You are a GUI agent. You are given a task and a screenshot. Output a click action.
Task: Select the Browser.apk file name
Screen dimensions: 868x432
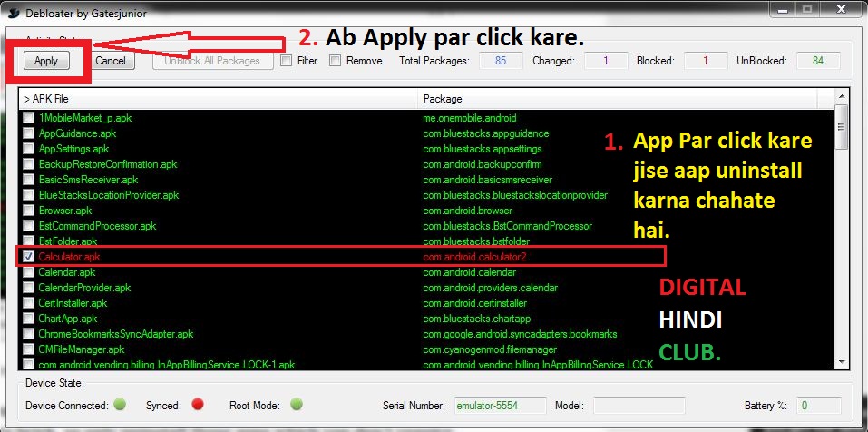(x=65, y=211)
